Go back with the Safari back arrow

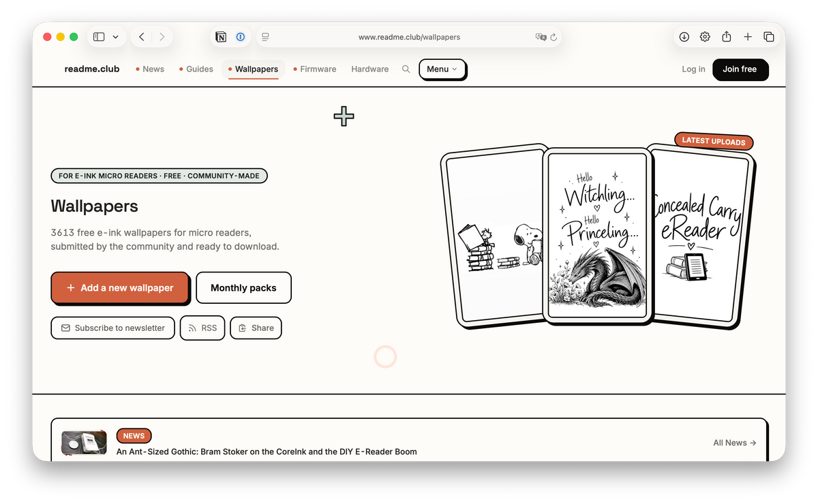pyautogui.click(x=141, y=37)
